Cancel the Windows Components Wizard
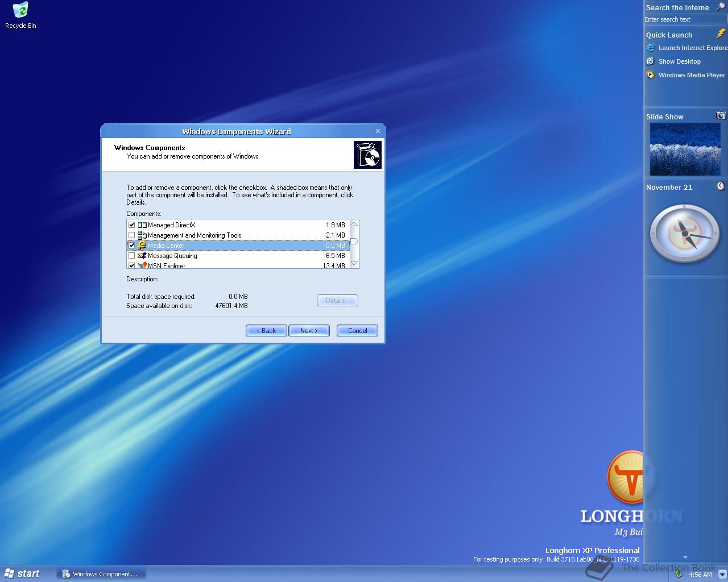This screenshot has height=582, width=728. (357, 331)
